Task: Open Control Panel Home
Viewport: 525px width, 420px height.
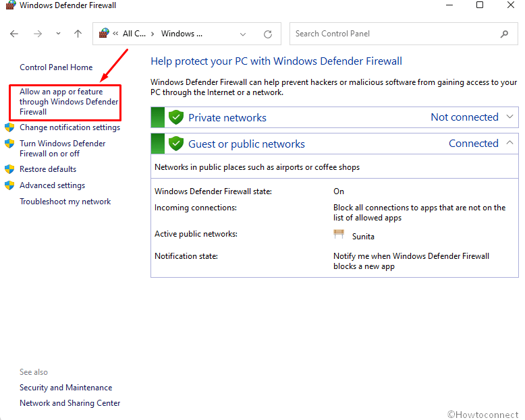Action: click(x=56, y=67)
